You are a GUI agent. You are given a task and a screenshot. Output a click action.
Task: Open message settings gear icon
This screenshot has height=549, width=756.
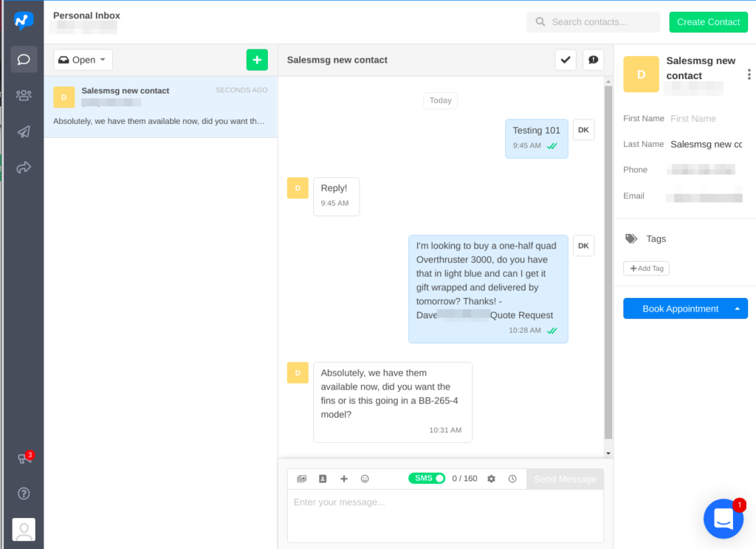pyautogui.click(x=491, y=479)
